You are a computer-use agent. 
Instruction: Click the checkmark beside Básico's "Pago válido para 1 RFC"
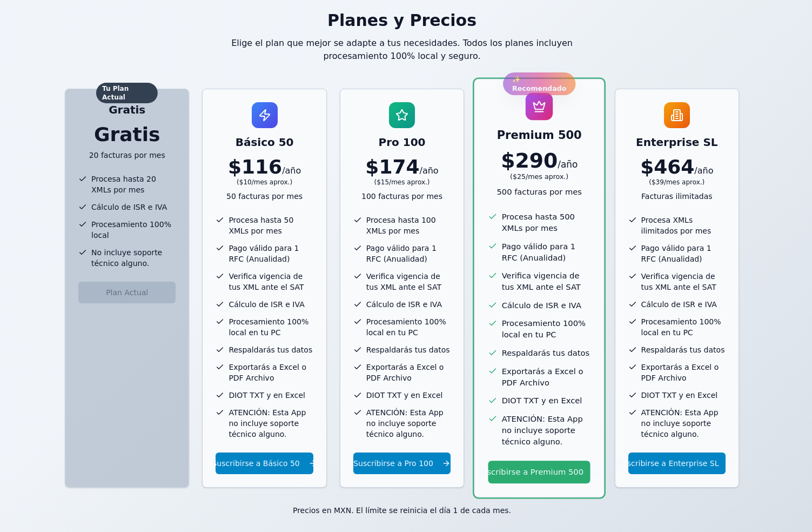(x=220, y=248)
